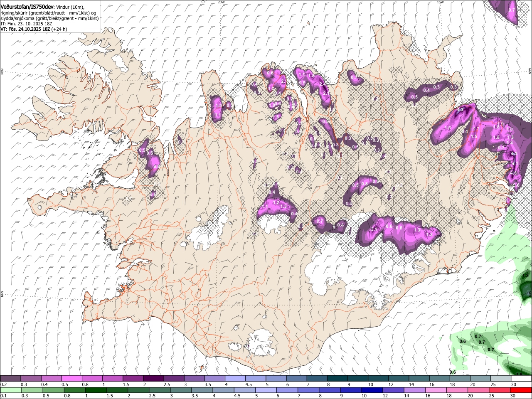Select bottom-row green swatch between 0.5 and 0.8
This screenshot has height=399, width=532.
(53, 390)
